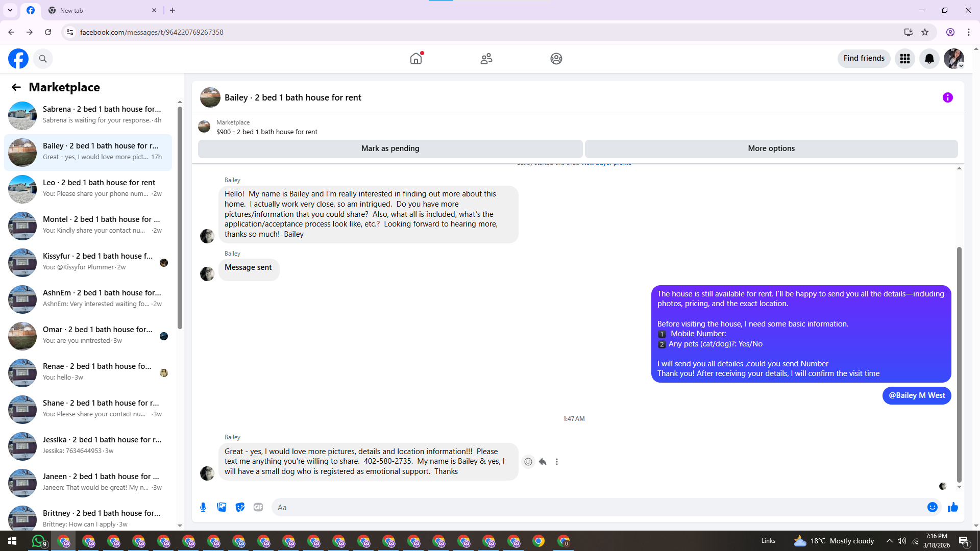The image size is (980, 551).
Task: Open conversation information purple icon
Action: pos(947,97)
